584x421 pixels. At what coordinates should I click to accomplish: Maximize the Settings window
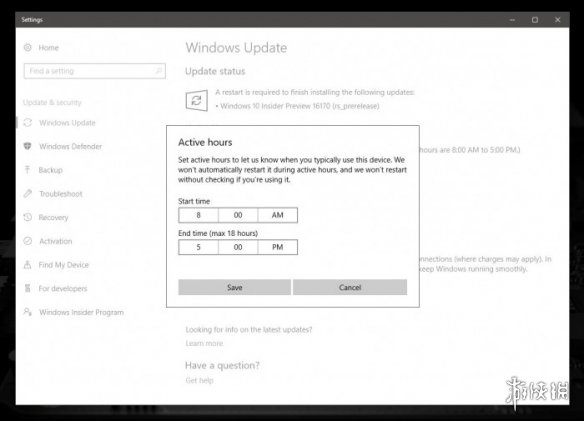click(x=535, y=20)
